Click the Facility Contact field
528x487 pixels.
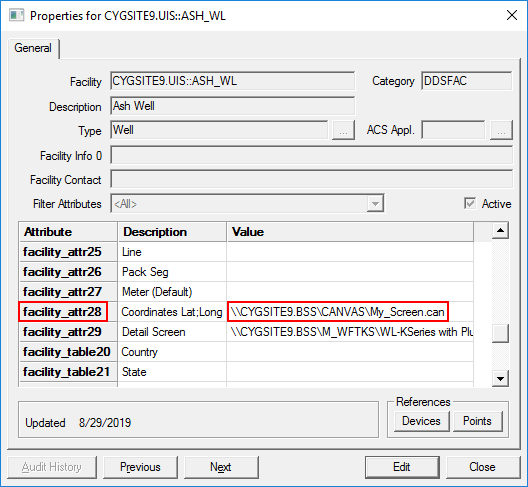pos(311,179)
